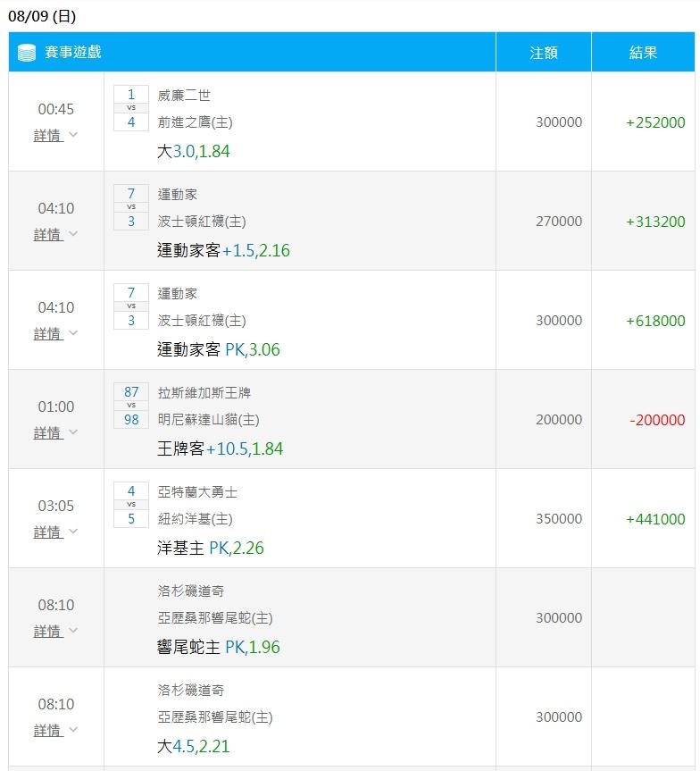This screenshot has height=771, width=700.
Task: Click the 1 vs 4 score box
Action: [x=131, y=108]
